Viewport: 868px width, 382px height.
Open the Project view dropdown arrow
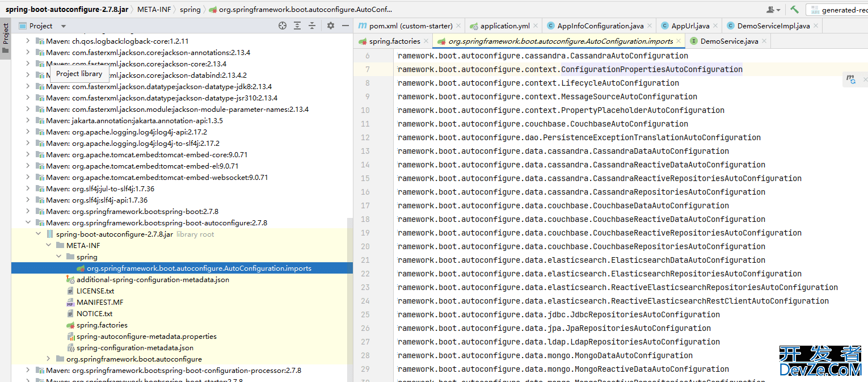click(64, 26)
